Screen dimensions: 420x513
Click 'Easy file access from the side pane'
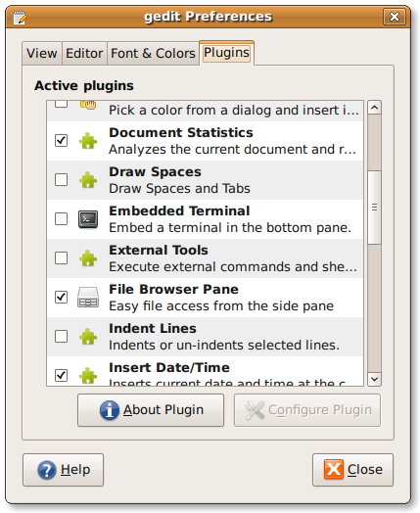click(x=221, y=306)
